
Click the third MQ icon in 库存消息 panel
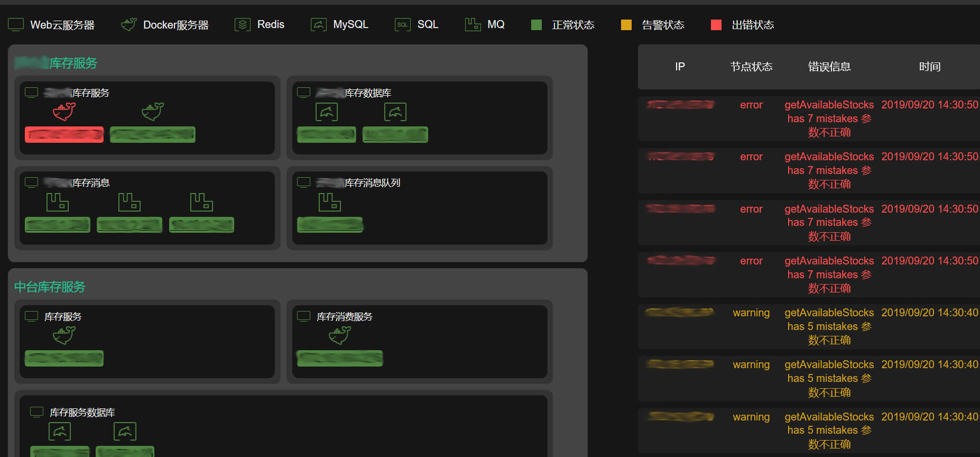point(201,202)
